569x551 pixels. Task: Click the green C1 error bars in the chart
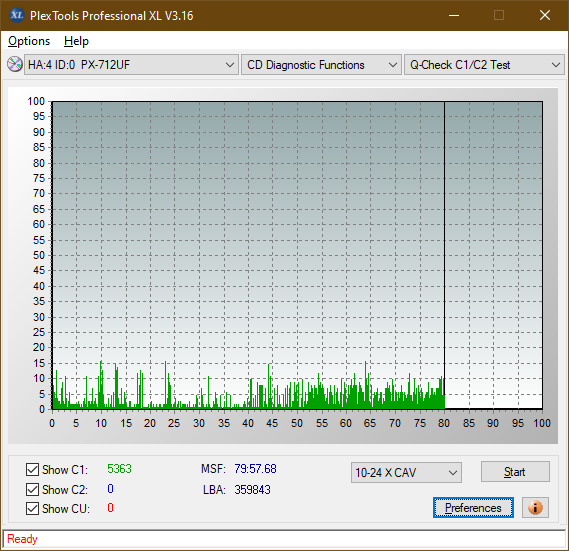(x=248, y=396)
